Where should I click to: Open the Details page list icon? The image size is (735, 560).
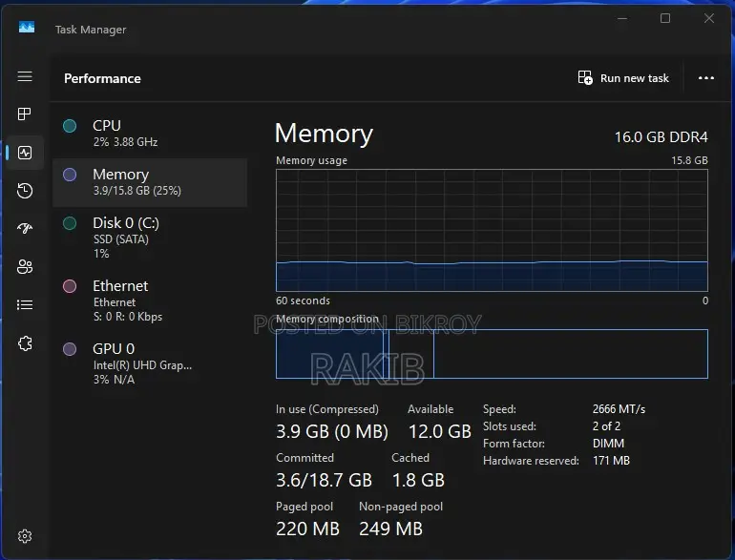[25, 305]
